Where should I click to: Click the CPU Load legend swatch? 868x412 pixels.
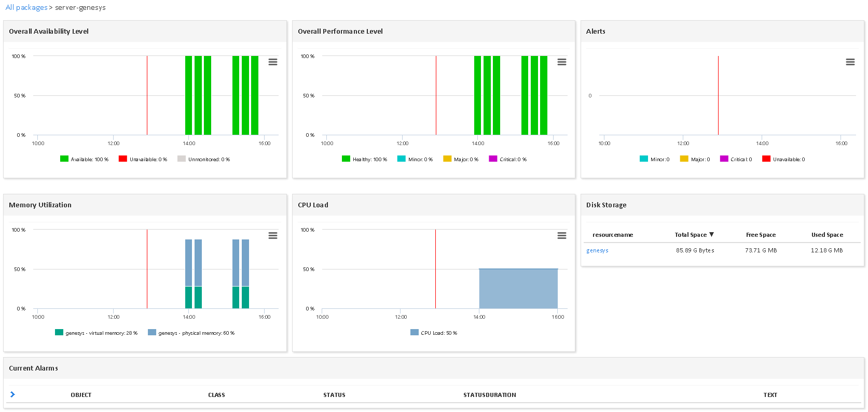[x=414, y=333]
